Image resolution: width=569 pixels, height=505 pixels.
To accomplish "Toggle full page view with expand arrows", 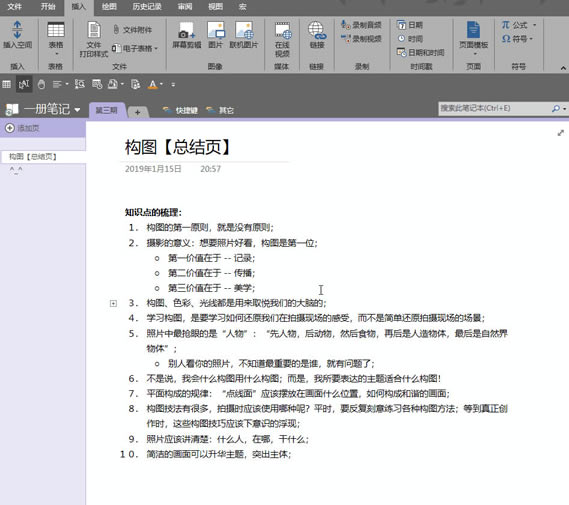I will pos(561,133).
